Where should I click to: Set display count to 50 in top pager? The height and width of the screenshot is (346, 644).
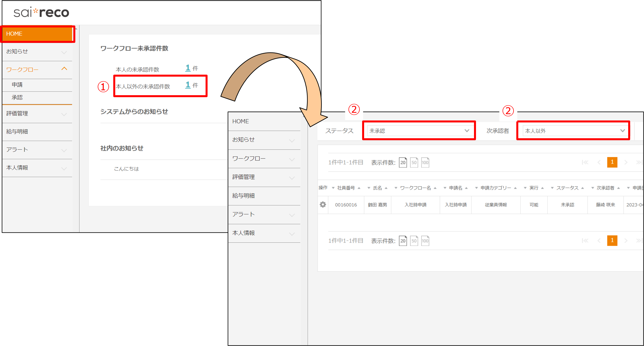414,162
